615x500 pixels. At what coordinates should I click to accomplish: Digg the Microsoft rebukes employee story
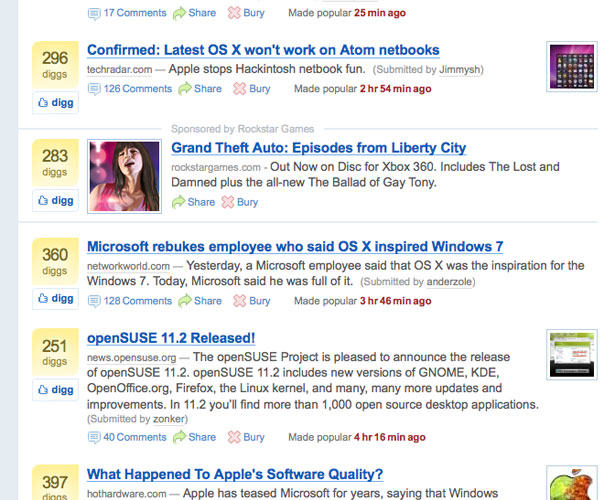point(55,299)
